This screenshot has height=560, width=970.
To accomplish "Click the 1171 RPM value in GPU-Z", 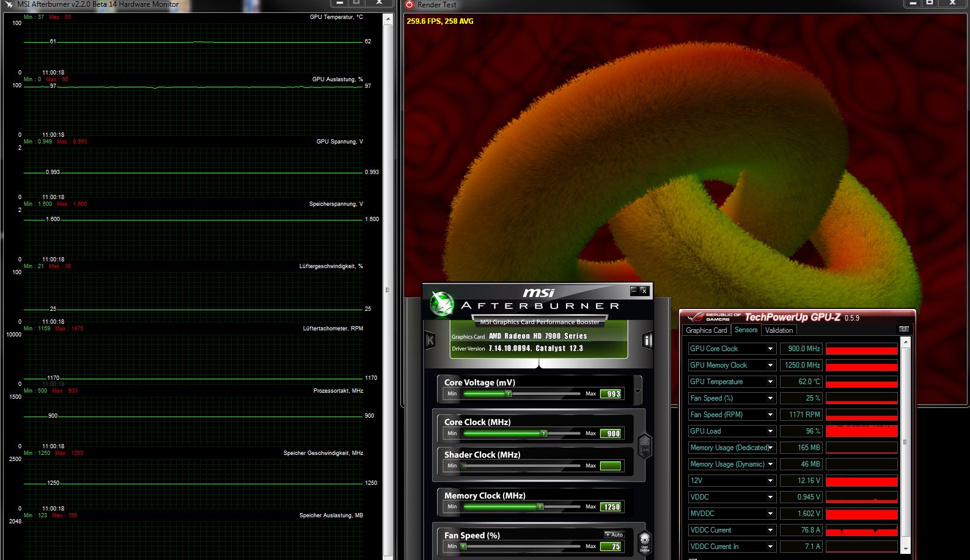I will [x=801, y=415].
